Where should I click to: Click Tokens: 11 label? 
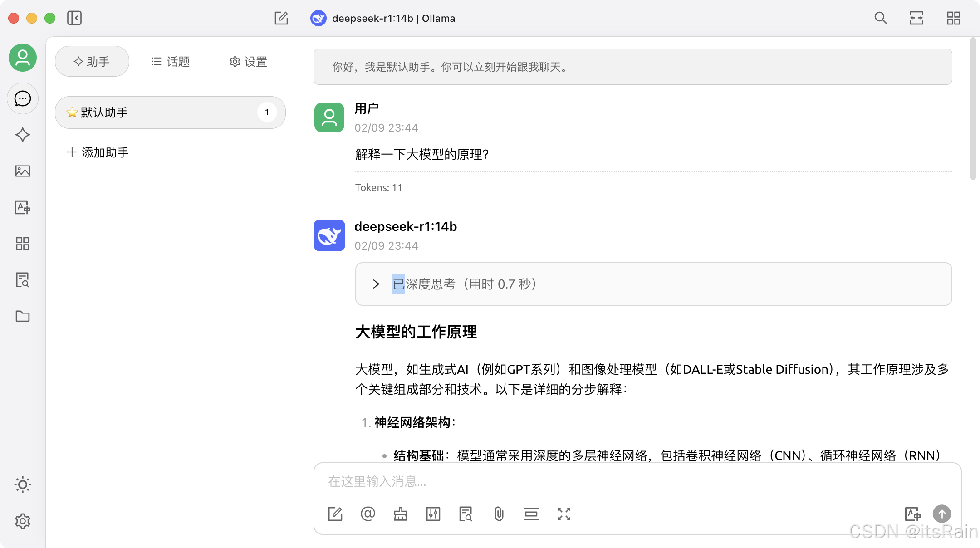(x=379, y=188)
